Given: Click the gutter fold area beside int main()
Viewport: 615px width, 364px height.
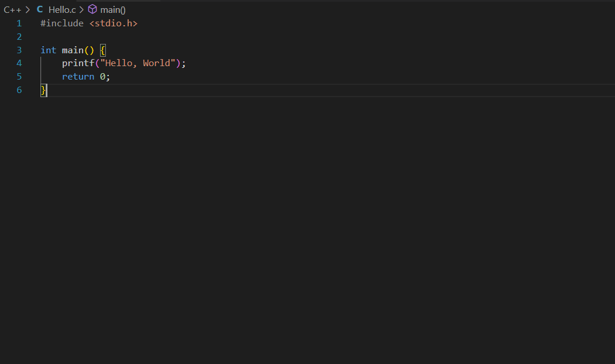Looking at the screenshot, I should 30,50.
